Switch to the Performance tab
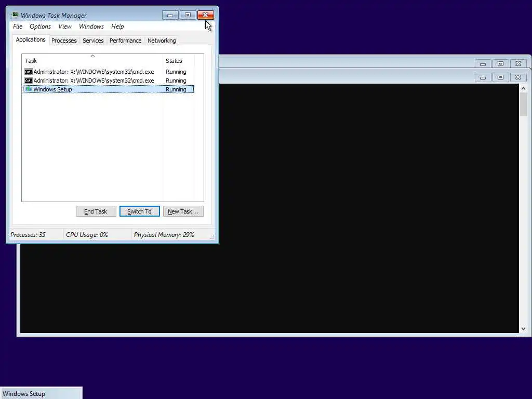The width and height of the screenshot is (532, 399). (x=125, y=41)
